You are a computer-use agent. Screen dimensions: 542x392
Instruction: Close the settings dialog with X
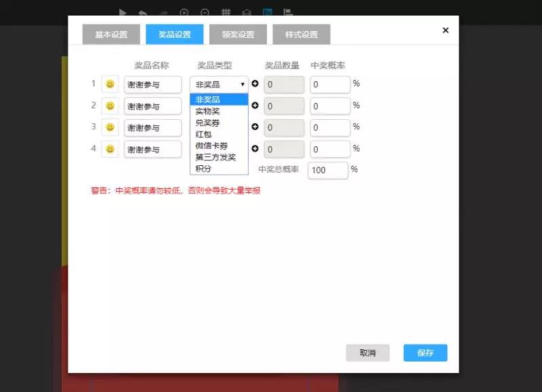(446, 30)
